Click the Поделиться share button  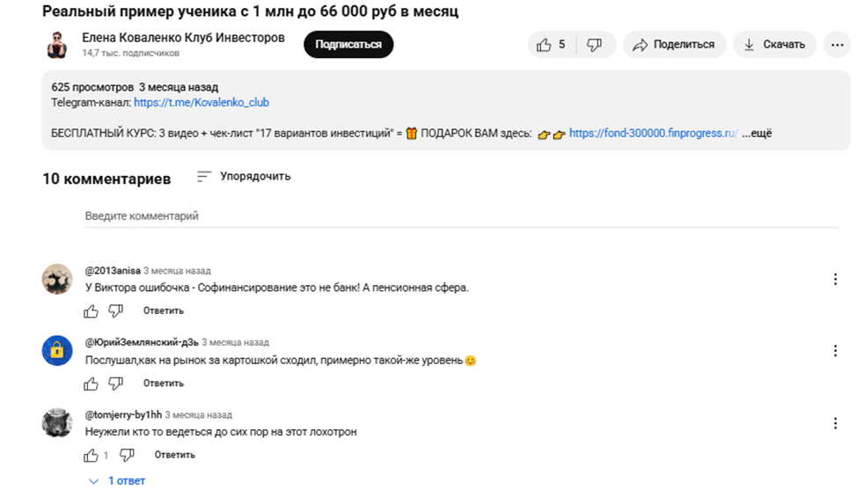(x=675, y=45)
